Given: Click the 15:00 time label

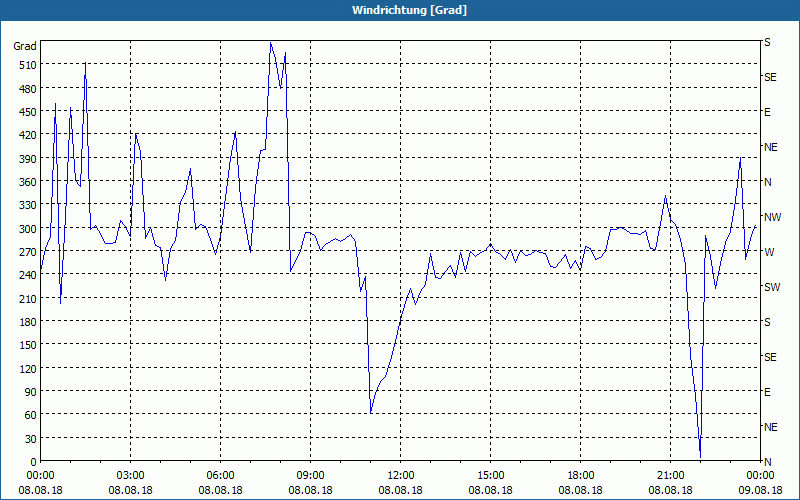Looking at the screenshot, I should (490, 476).
